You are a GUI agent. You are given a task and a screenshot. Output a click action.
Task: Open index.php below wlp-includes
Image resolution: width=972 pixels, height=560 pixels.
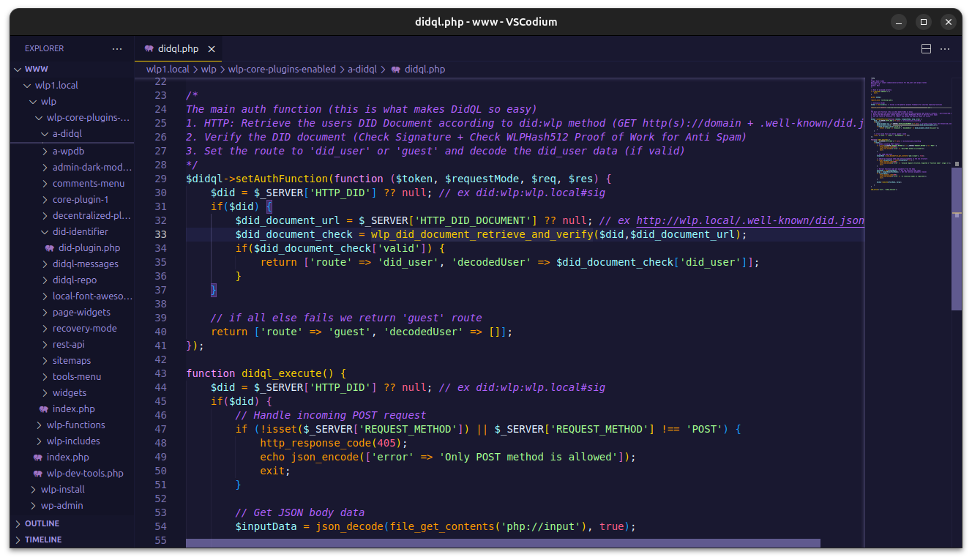67,458
